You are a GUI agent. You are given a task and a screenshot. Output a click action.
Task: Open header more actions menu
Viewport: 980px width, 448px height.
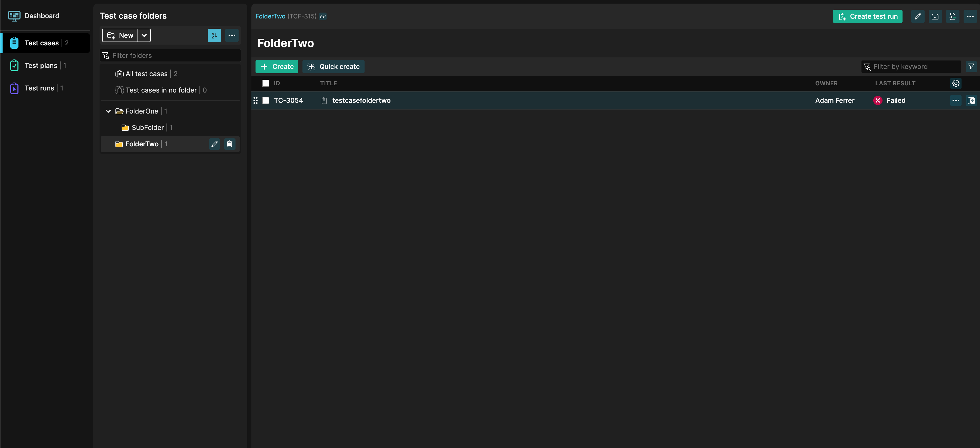(x=970, y=16)
